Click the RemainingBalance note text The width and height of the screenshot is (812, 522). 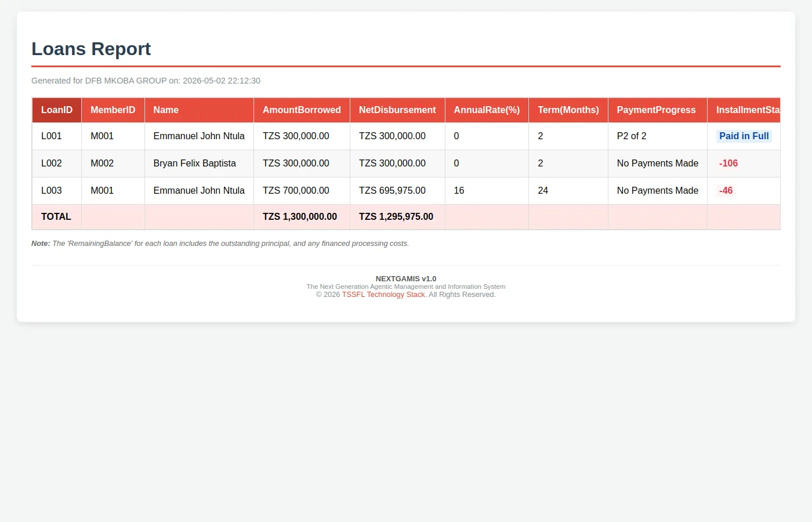click(x=220, y=244)
